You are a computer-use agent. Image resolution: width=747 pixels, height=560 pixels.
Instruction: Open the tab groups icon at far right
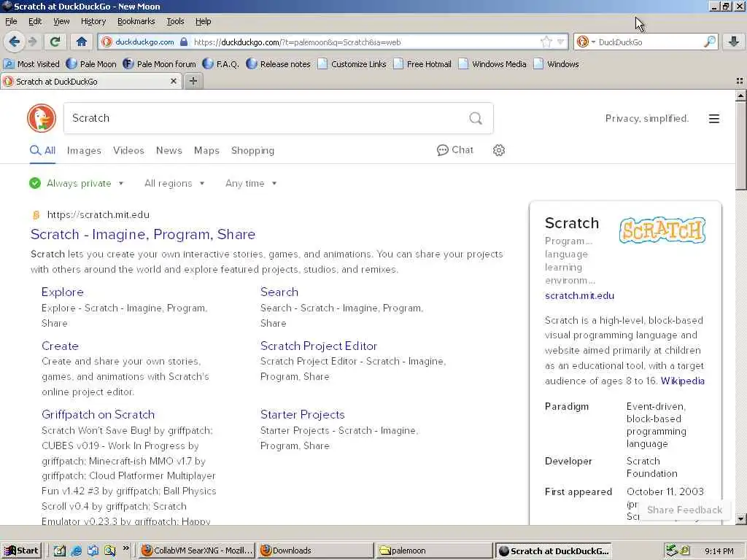click(740, 81)
